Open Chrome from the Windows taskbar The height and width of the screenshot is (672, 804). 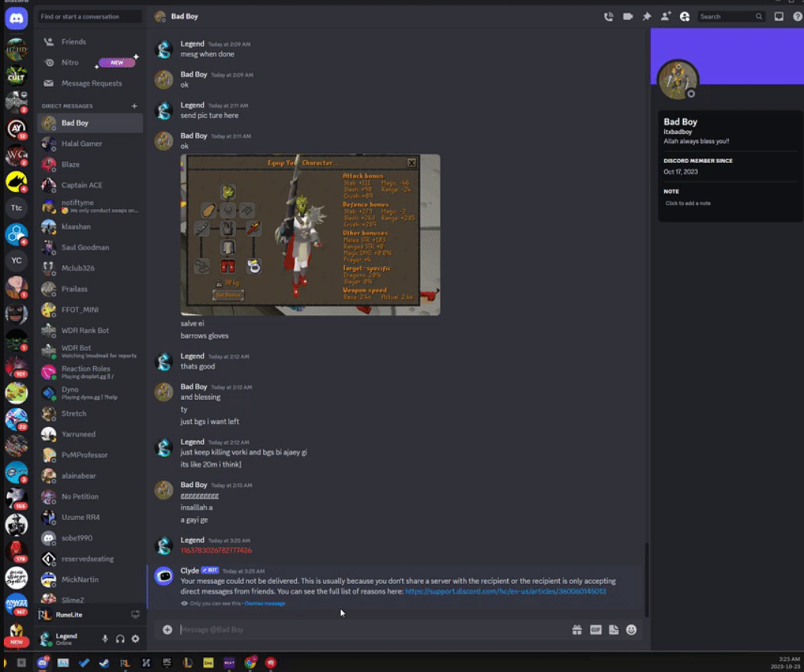point(250,663)
